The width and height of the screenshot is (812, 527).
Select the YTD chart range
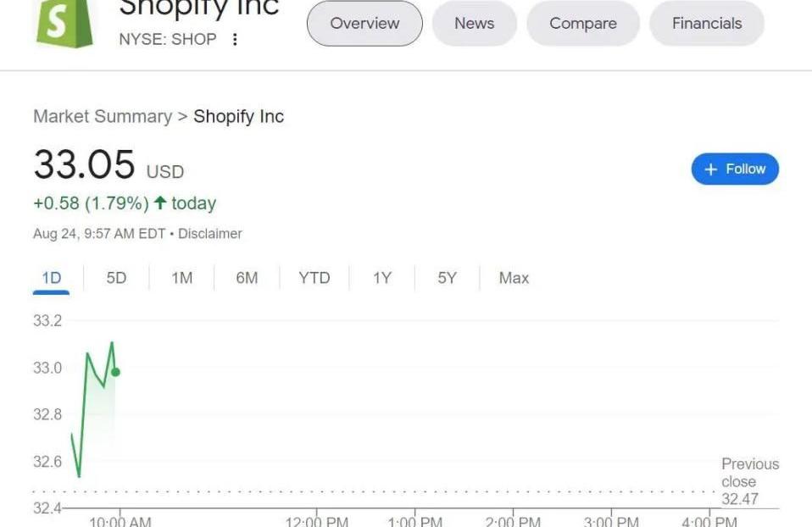tap(314, 278)
